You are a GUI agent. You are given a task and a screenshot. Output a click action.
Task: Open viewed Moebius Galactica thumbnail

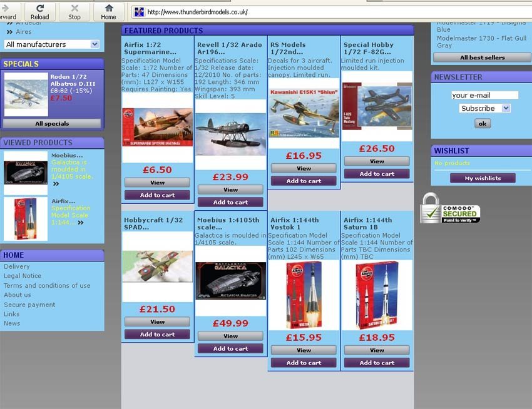(x=26, y=173)
